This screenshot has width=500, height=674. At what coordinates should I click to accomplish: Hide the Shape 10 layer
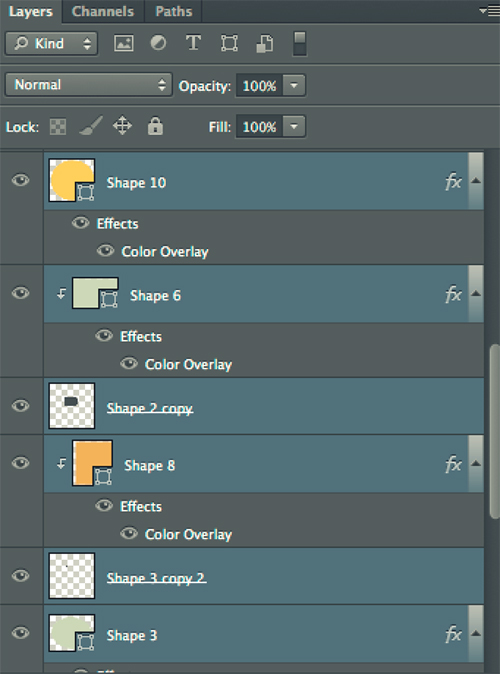[x=21, y=180]
